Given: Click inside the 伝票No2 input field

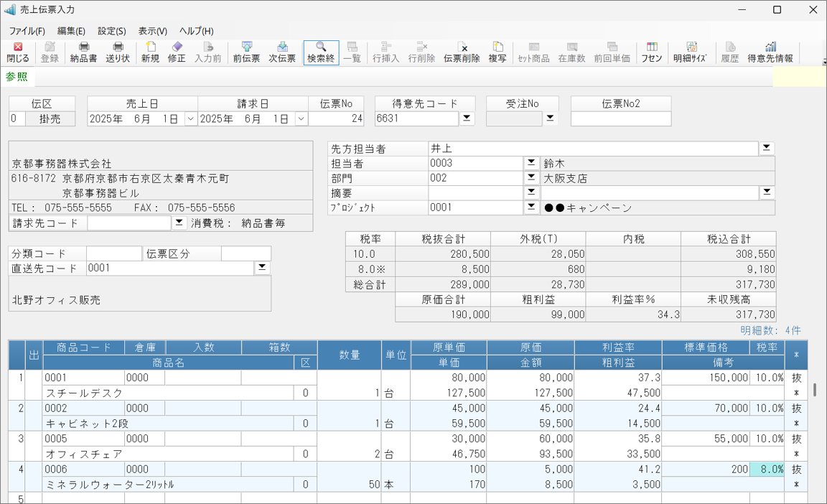Looking at the screenshot, I should [x=620, y=118].
